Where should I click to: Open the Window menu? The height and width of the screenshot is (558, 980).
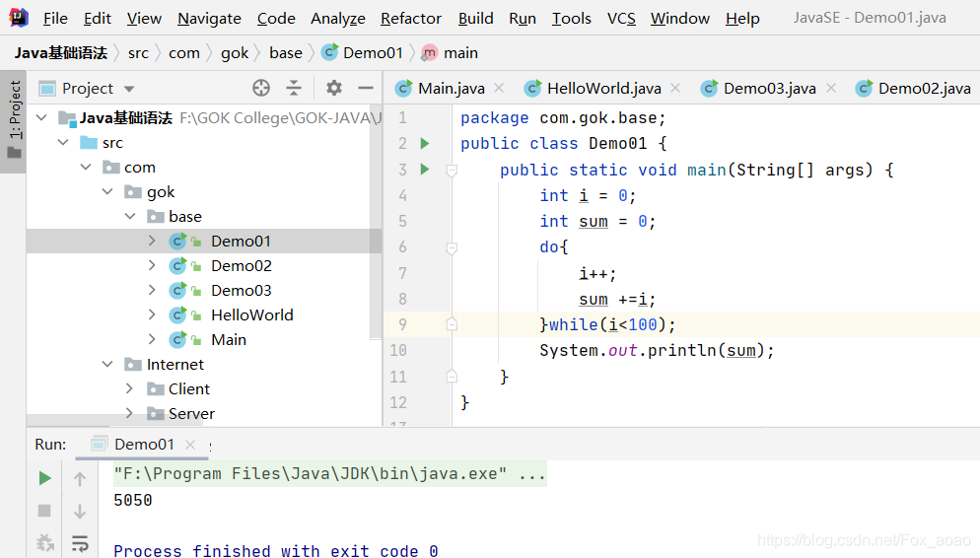click(x=680, y=19)
